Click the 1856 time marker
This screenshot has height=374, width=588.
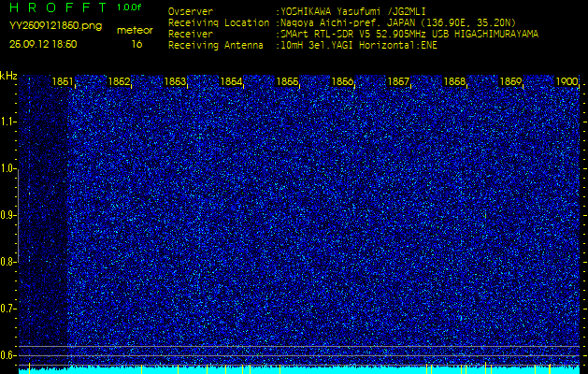click(342, 81)
